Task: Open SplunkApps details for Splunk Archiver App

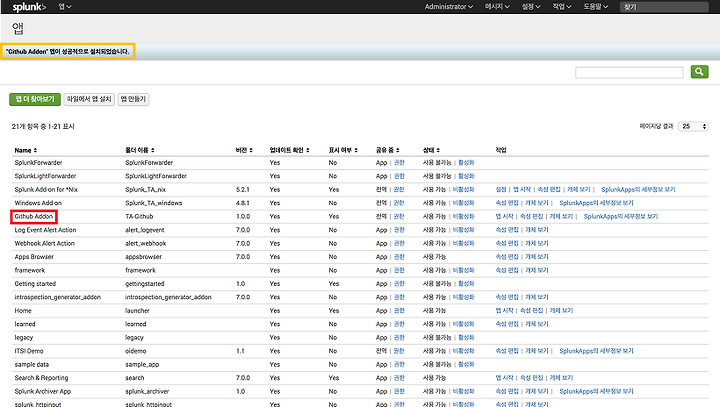Action: pos(596,391)
